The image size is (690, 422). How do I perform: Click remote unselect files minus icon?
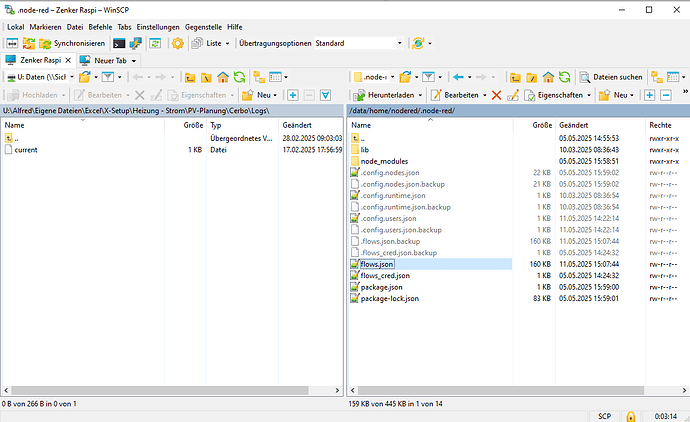(x=666, y=95)
